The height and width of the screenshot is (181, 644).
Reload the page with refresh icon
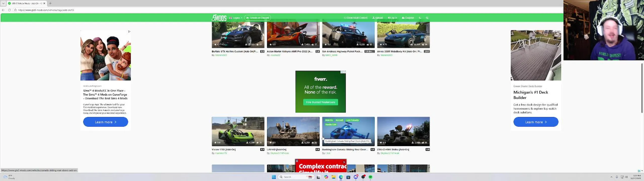tap(9, 10)
